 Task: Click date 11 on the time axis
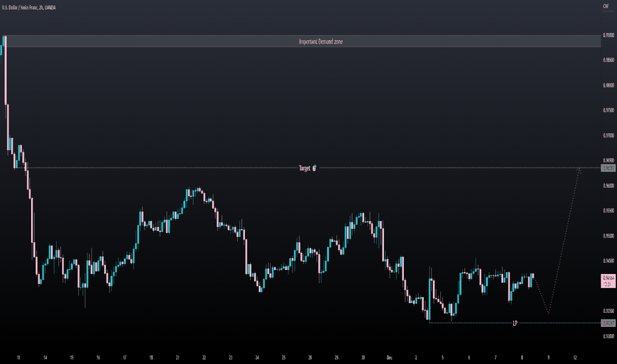point(19,357)
